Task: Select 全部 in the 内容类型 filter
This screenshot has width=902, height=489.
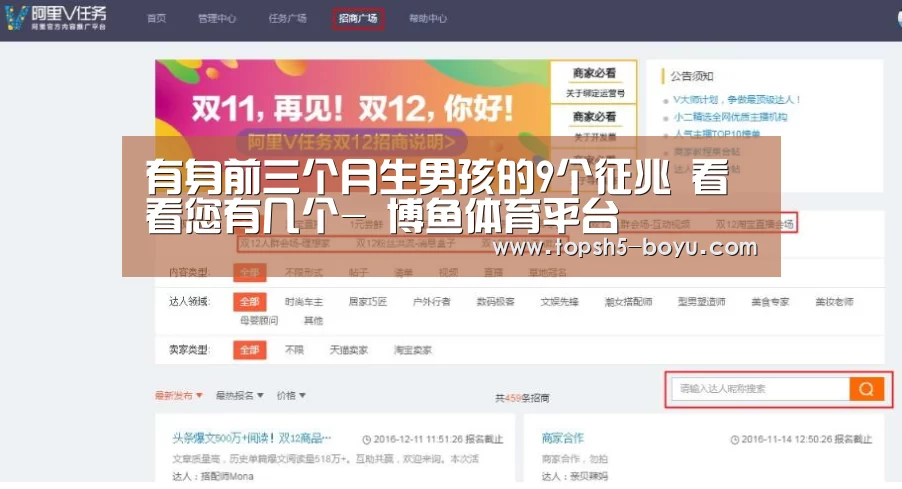Action: click(x=250, y=272)
